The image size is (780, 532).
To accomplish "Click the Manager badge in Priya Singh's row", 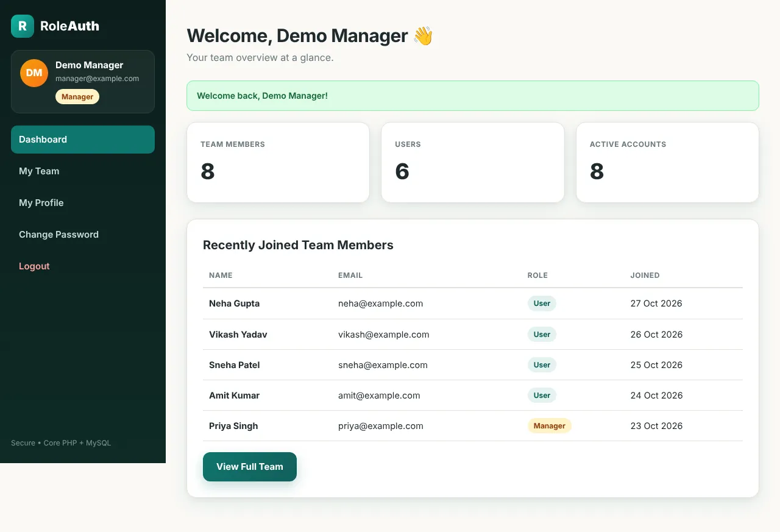I will pos(550,426).
